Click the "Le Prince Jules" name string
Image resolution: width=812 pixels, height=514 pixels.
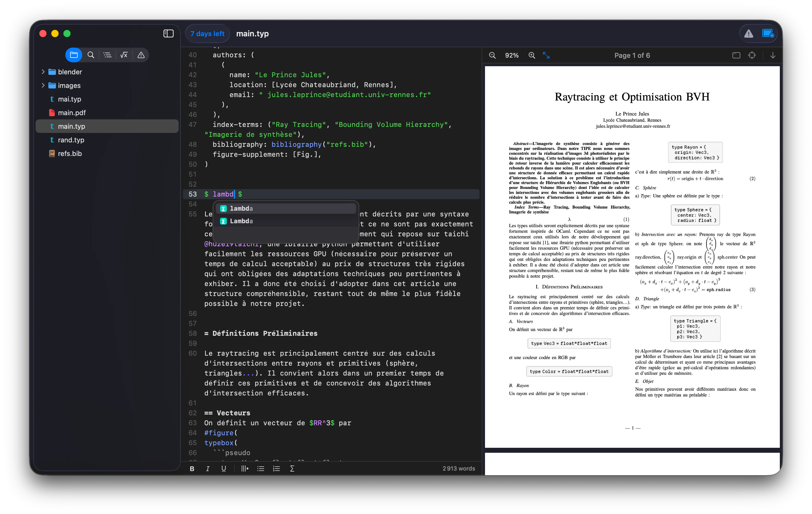pyautogui.click(x=290, y=75)
